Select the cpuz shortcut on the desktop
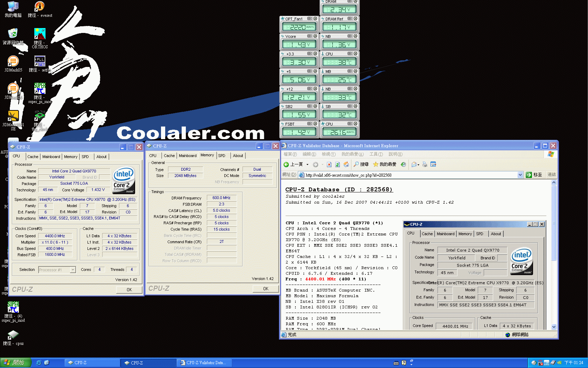This screenshot has width=588, height=368. point(13,338)
